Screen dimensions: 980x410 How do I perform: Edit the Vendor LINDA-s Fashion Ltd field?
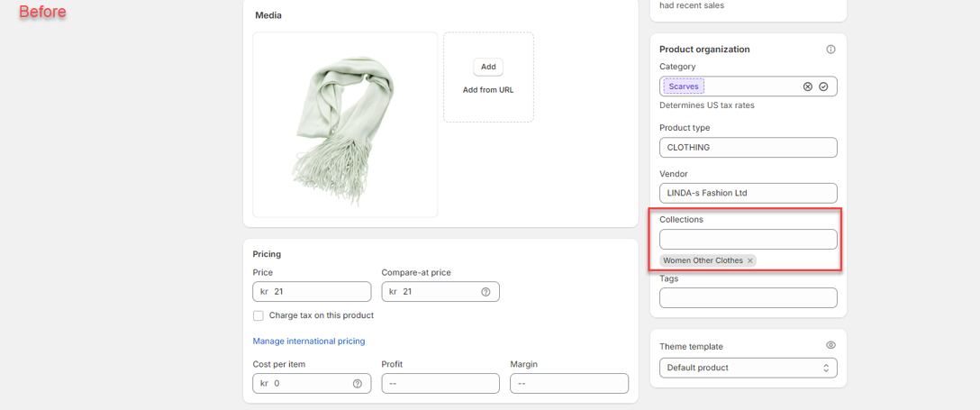point(748,193)
